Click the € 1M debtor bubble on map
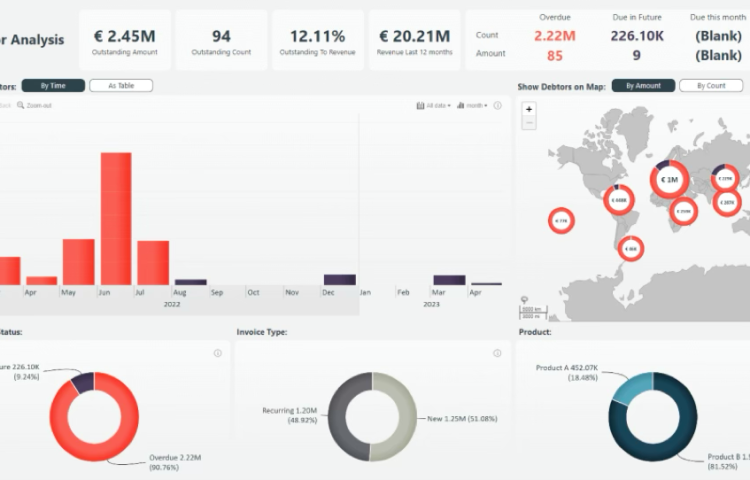This screenshot has width=750, height=480. pos(669,180)
